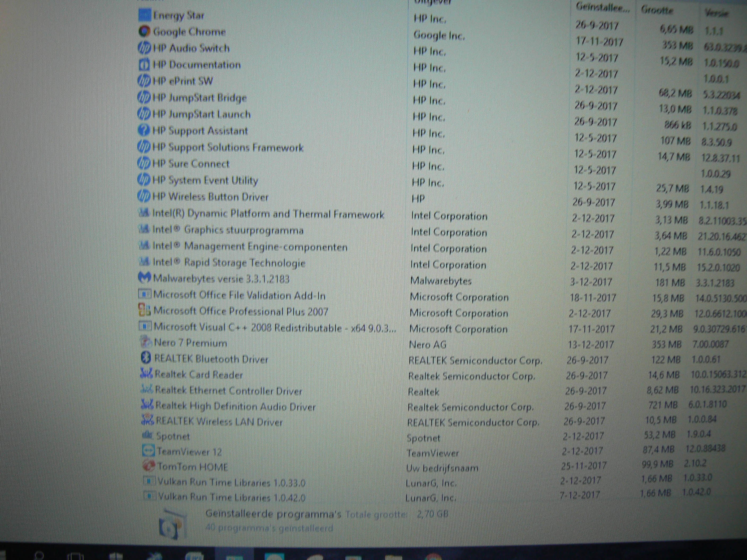This screenshot has height=560, width=747.
Task: Select the Energy Star program icon
Action: click(x=145, y=15)
